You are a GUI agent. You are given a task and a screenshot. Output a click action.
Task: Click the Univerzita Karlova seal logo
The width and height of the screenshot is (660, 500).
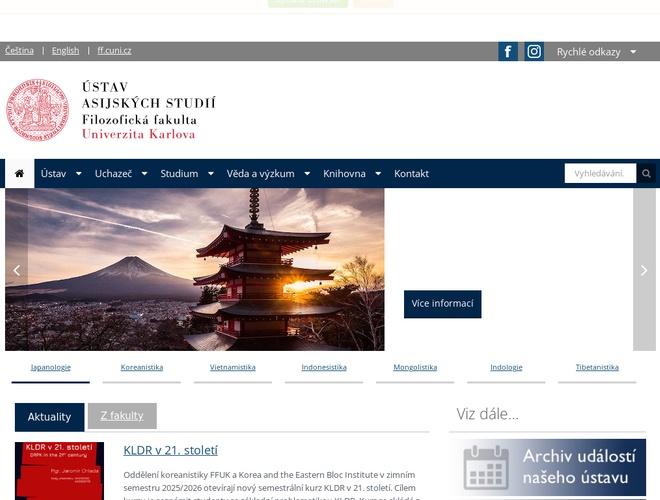coord(38,110)
